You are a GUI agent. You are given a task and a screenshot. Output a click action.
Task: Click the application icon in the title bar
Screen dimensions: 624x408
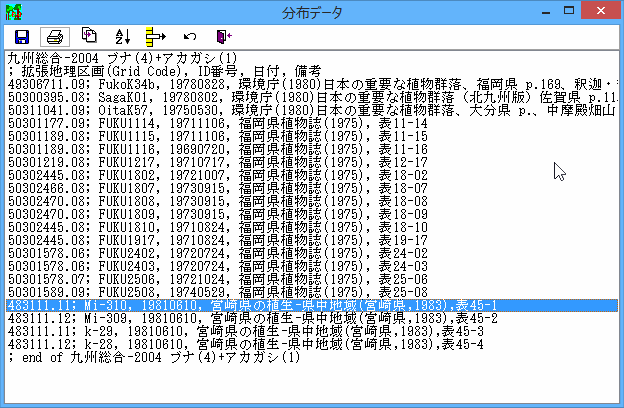coord(14,12)
